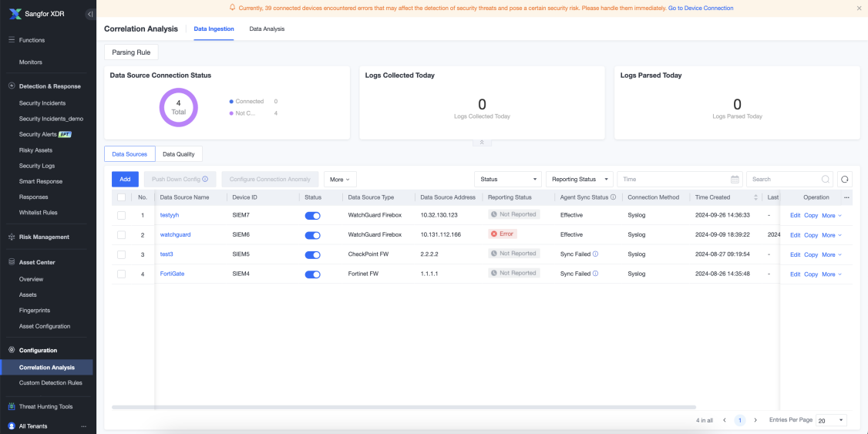The width and height of the screenshot is (868, 434).
Task: Check the test3 row checkbox
Action: coord(121,254)
